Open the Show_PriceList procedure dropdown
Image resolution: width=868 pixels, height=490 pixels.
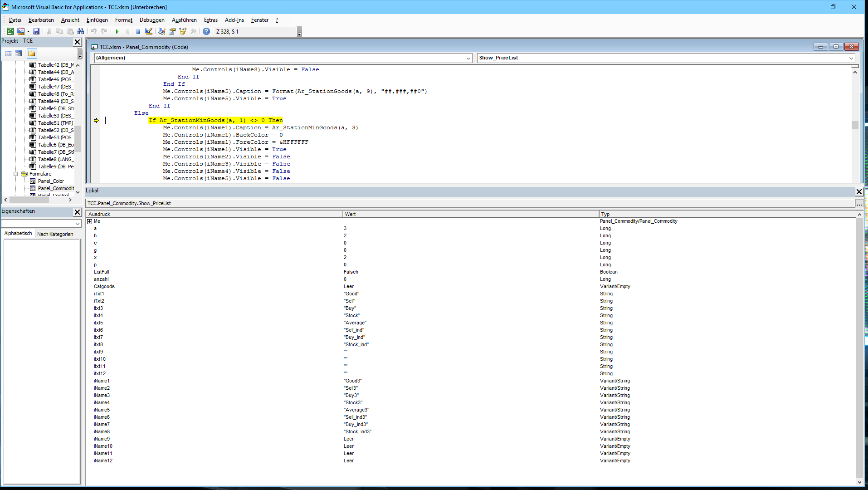click(x=851, y=58)
